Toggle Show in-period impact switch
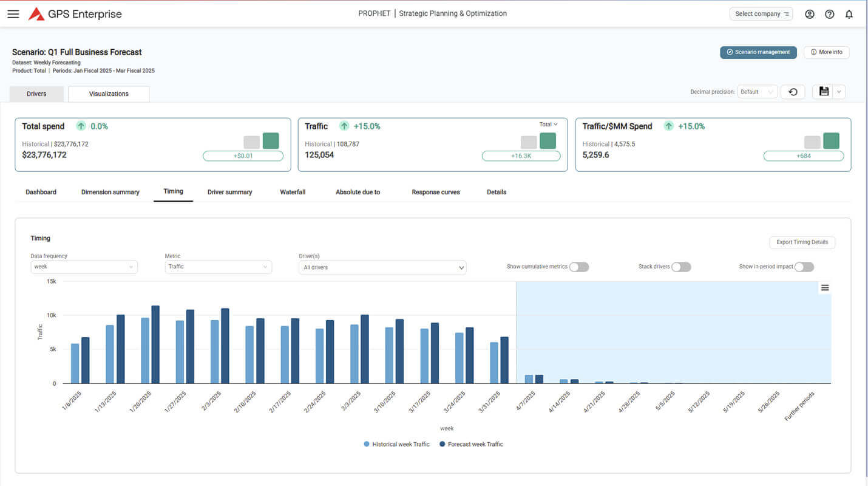 point(804,267)
